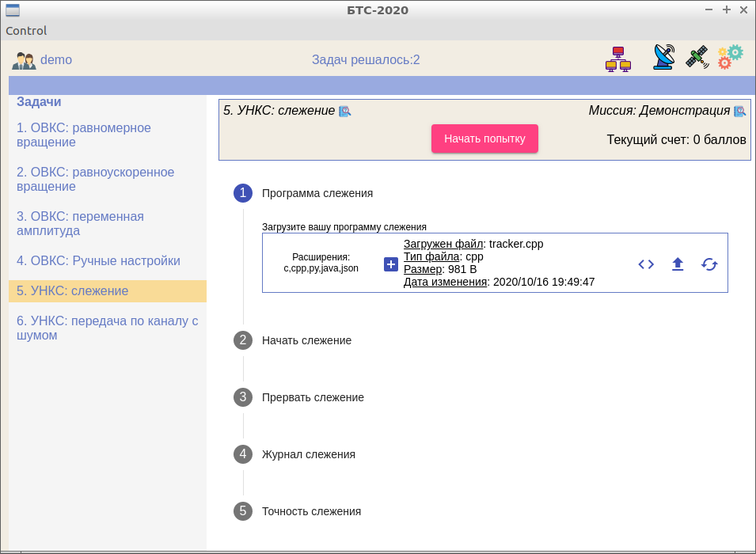Click the Задач решалось:2 text
Image resolution: width=756 pixels, height=554 pixels.
(366, 60)
